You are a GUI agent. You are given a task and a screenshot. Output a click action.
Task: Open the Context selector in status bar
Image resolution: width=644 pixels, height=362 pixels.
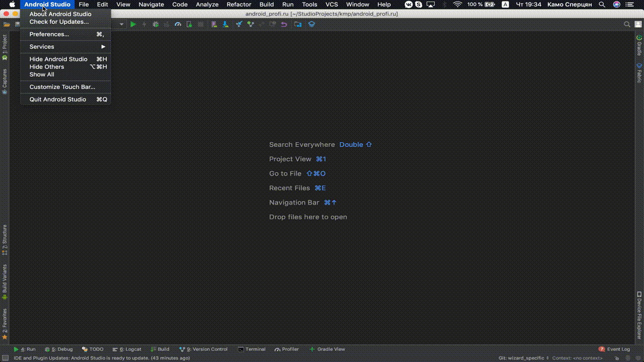(x=577, y=358)
